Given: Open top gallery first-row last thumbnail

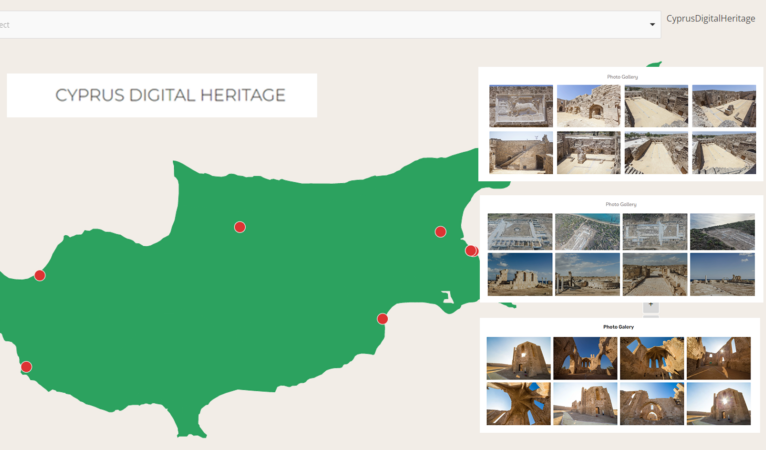Looking at the screenshot, I should coord(724,106).
